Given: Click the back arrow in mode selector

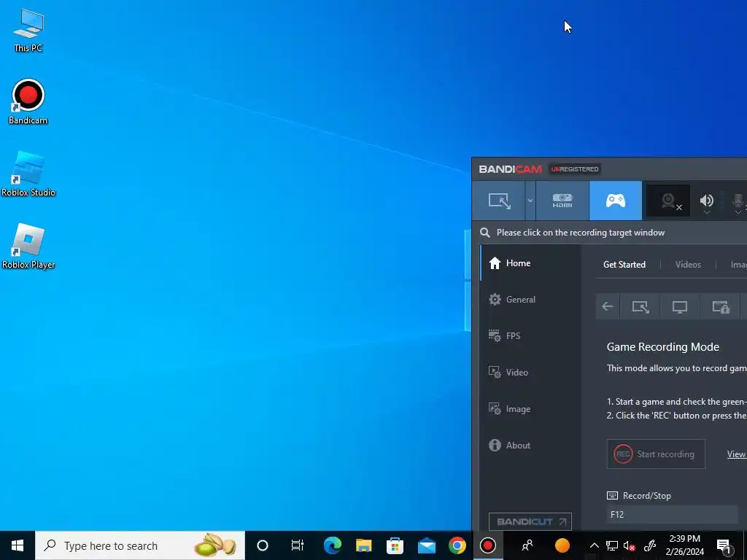Looking at the screenshot, I should point(608,307).
